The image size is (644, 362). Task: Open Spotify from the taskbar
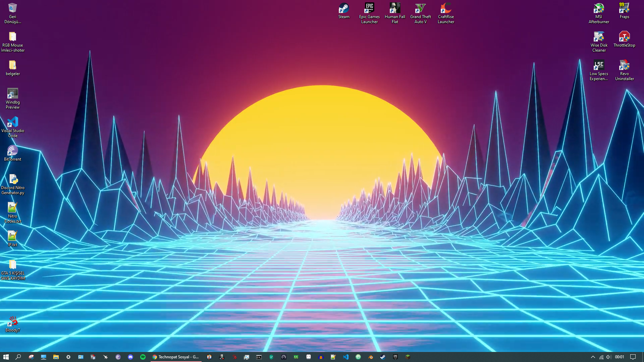143,357
